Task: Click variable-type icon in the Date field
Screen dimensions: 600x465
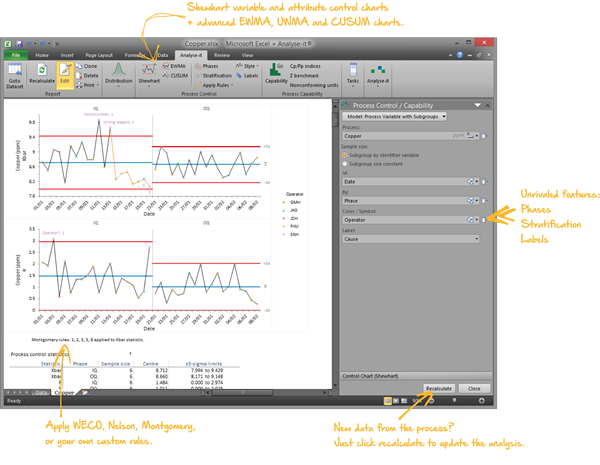Action: [470, 181]
